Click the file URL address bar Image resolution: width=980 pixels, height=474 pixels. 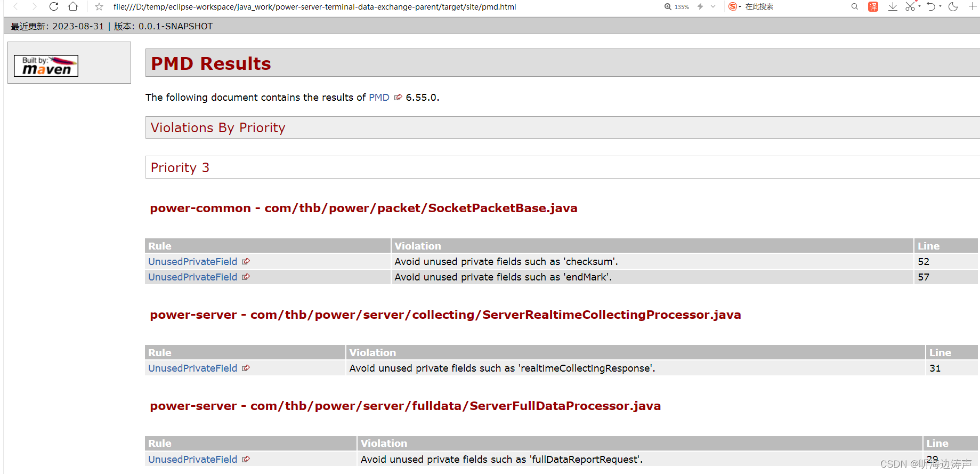tap(314, 7)
